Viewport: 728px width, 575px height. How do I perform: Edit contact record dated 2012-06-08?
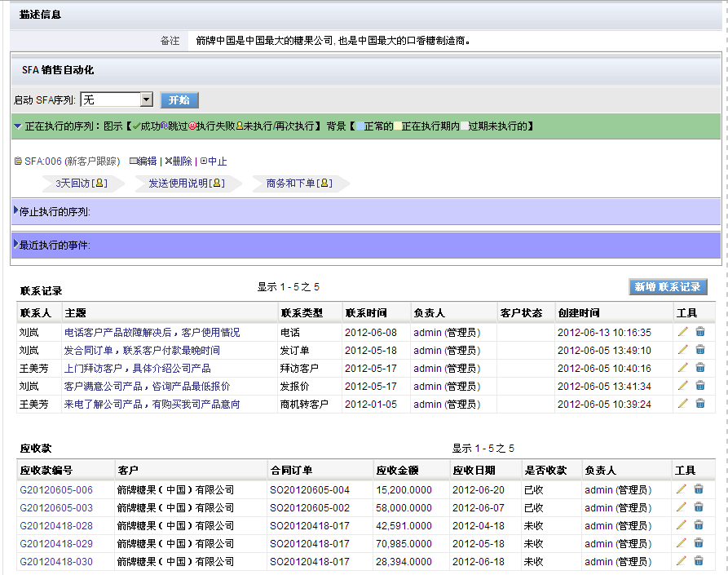[x=682, y=332]
